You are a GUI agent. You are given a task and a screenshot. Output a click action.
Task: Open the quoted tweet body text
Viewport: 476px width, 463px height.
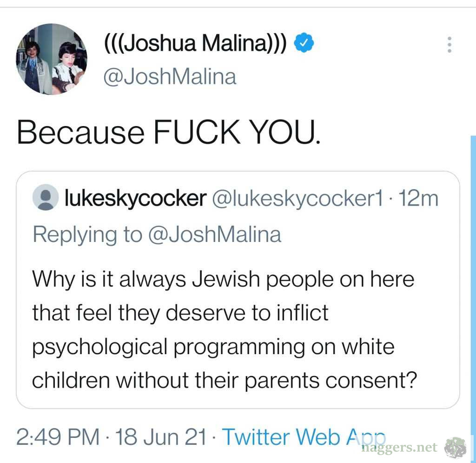click(223, 329)
